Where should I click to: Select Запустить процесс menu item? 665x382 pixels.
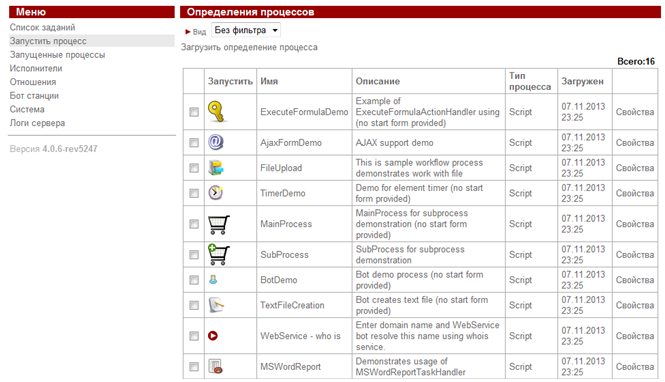point(48,41)
